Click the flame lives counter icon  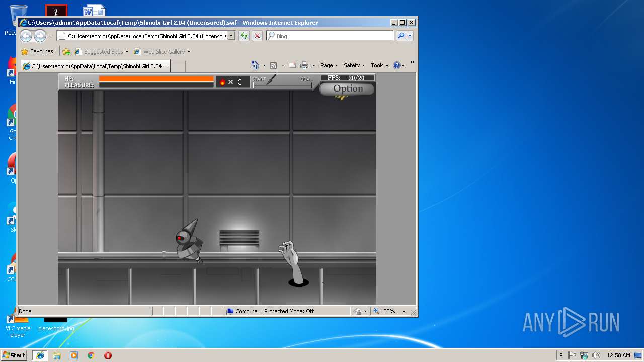click(222, 82)
